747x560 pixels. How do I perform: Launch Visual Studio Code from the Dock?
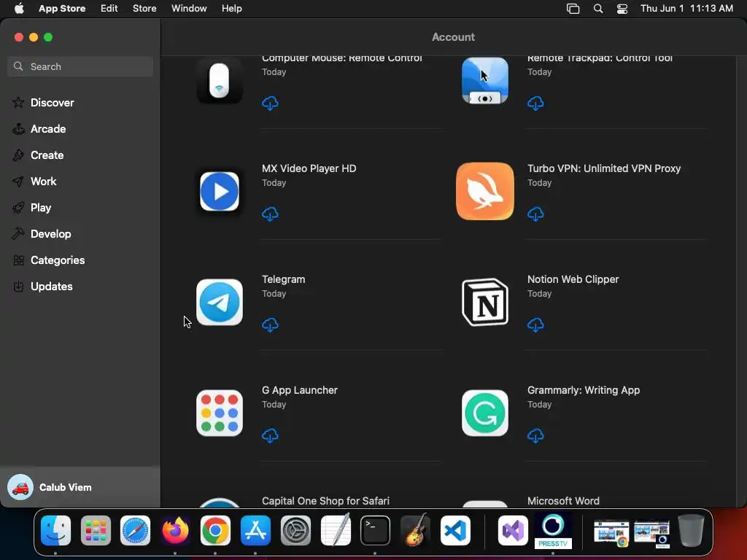[x=455, y=531]
